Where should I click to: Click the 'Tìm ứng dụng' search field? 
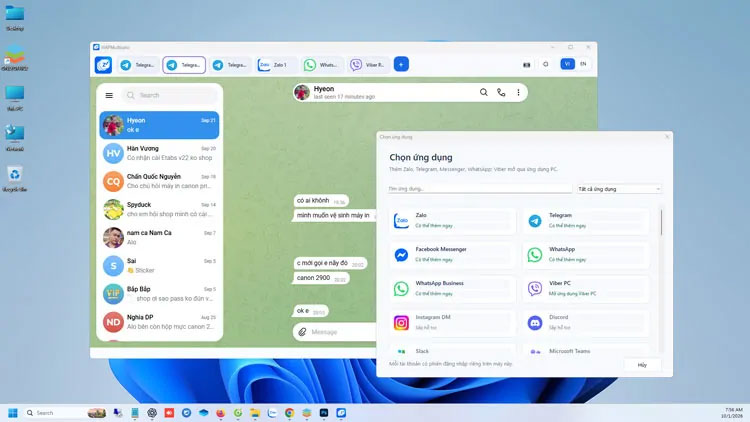coord(480,189)
